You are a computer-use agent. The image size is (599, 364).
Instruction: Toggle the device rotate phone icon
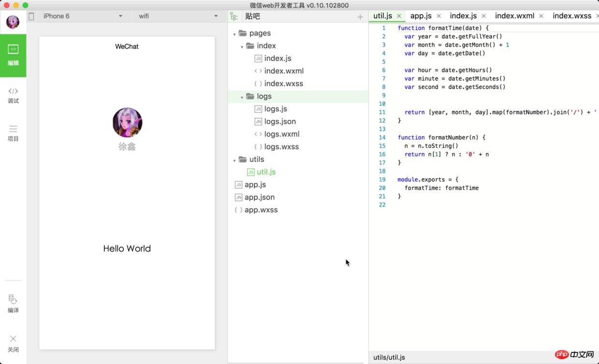[31, 16]
